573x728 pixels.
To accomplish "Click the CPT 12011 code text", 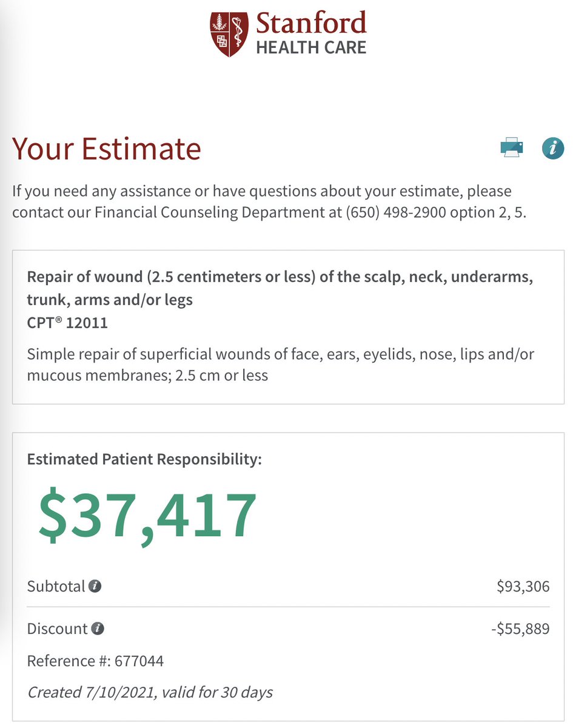I will click(67, 323).
